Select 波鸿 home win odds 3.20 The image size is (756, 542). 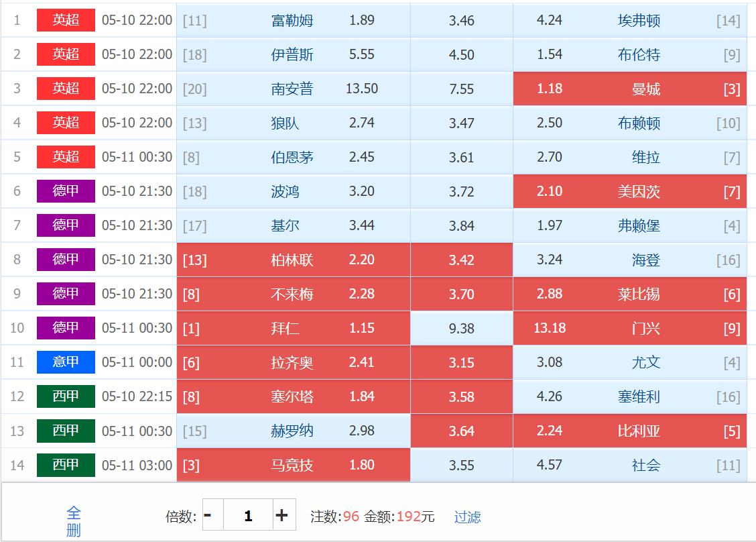coord(293,192)
